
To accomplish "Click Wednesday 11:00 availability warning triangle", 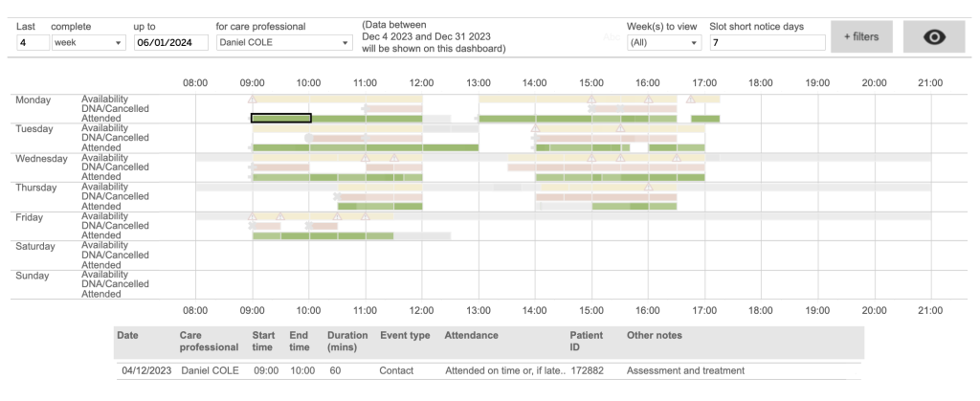I will (x=365, y=158).
